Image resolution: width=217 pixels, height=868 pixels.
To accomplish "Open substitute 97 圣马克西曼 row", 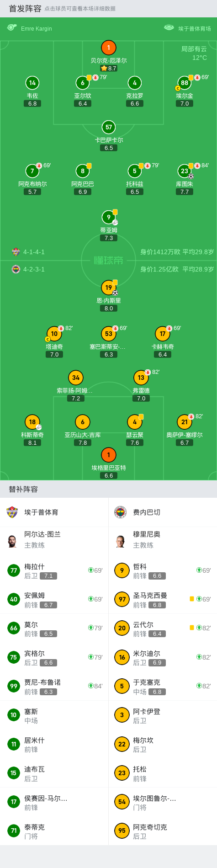I will 163,599.
